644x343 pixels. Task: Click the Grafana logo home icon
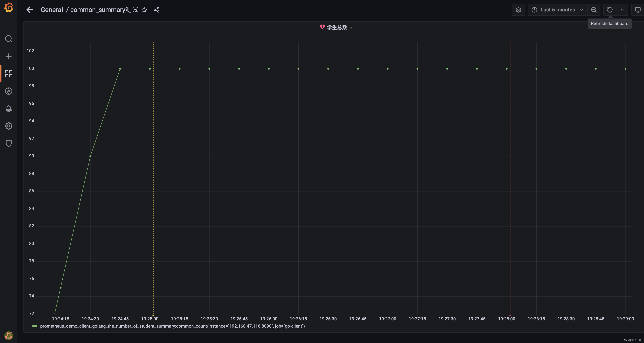point(9,7)
